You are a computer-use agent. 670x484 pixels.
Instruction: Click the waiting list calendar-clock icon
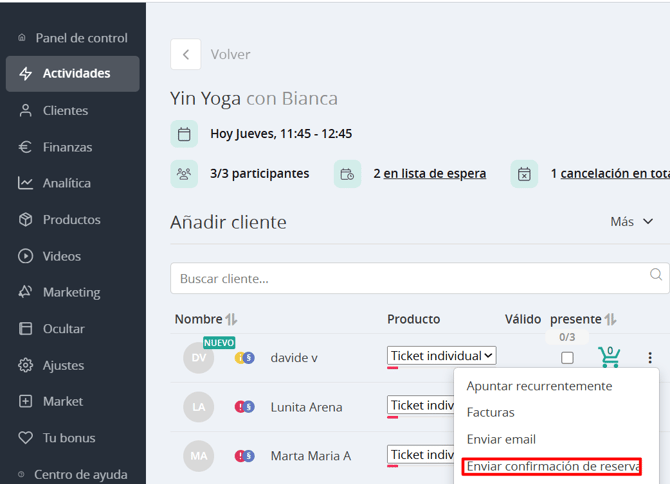coord(347,174)
